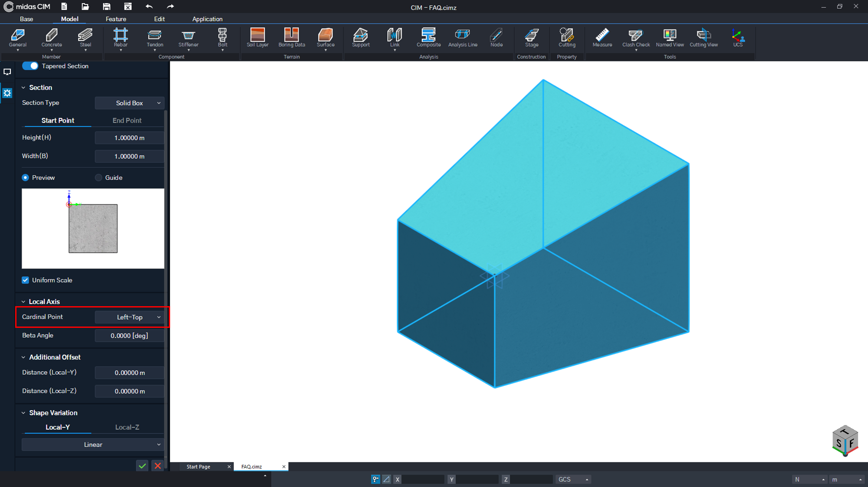
Task: Run the Clash Check tool
Action: (636, 38)
